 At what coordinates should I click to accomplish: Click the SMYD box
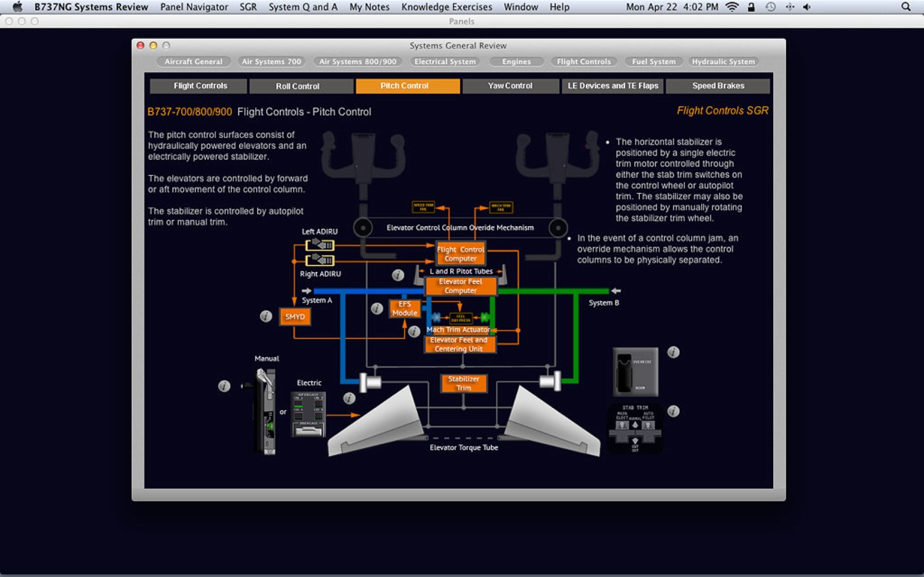coord(295,317)
